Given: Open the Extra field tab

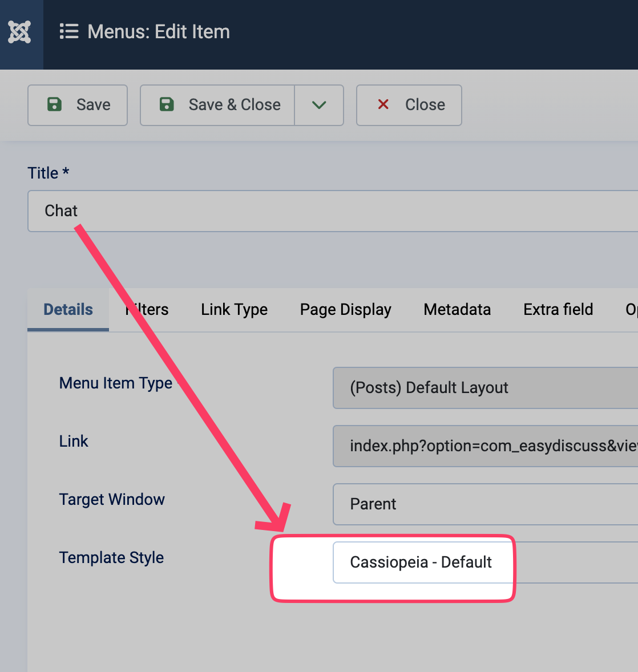Looking at the screenshot, I should click(558, 310).
